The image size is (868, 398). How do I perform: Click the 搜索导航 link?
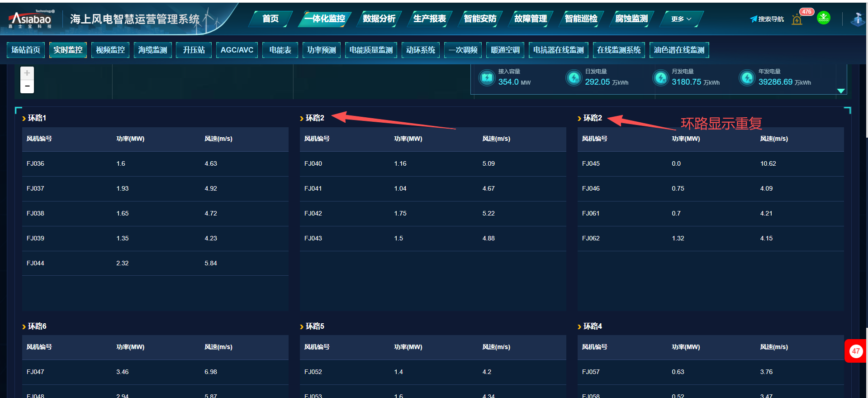(x=767, y=19)
